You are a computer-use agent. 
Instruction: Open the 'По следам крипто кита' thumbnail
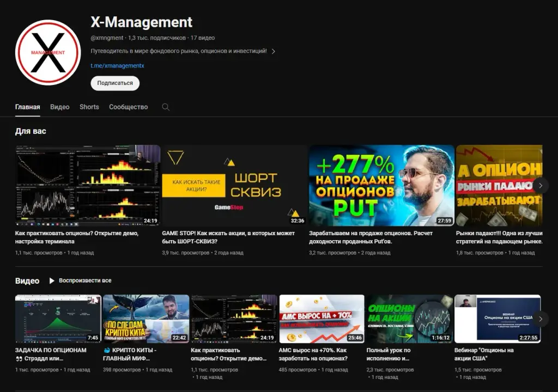tap(146, 318)
